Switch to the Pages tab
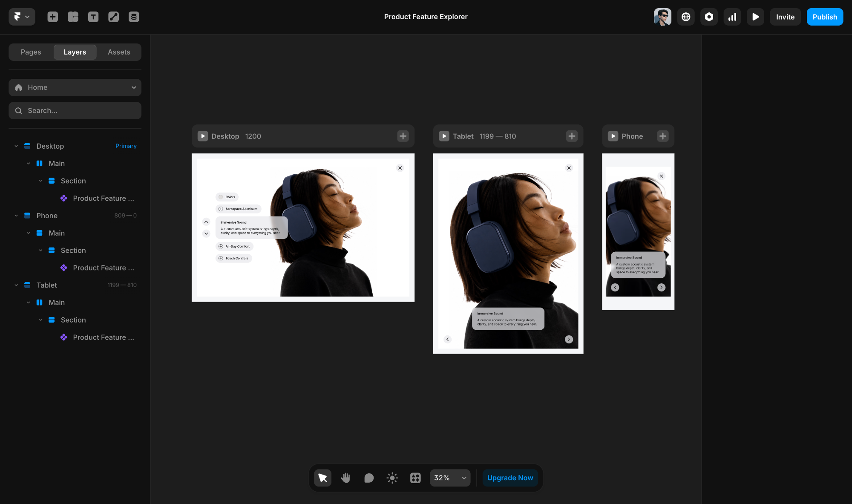Screen dimensions: 852x504 [x=31, y=52]
